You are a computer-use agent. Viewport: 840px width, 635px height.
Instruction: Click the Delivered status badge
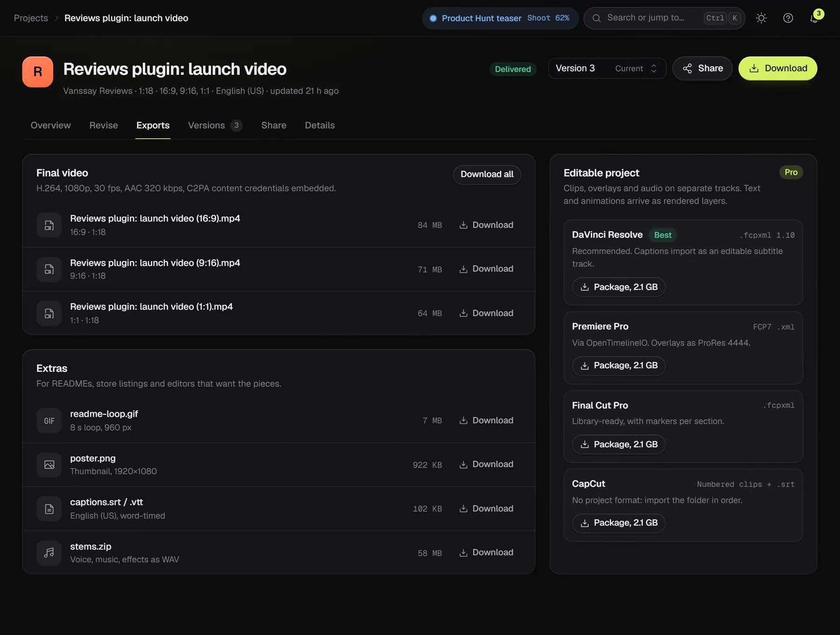(x=513, y=69)
